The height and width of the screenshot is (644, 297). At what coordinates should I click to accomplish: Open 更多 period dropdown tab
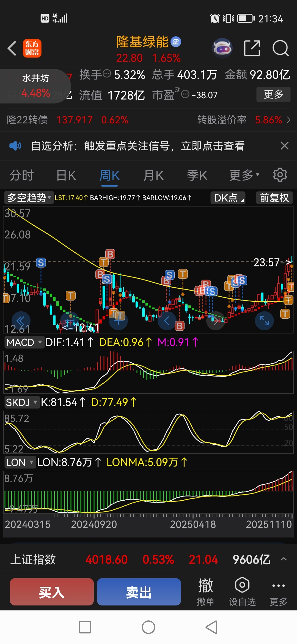pos(244,175)
